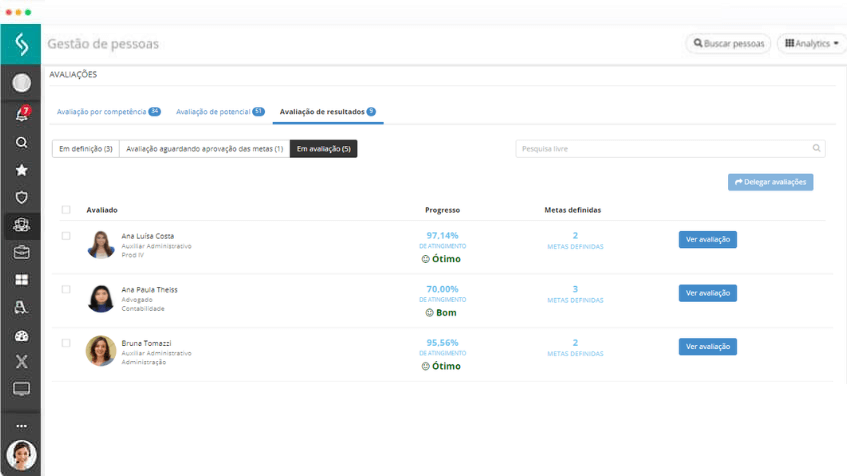847x476 pixels.
Task: Select Ana Paula Theiss row checkbox
Action: [66, 290]
